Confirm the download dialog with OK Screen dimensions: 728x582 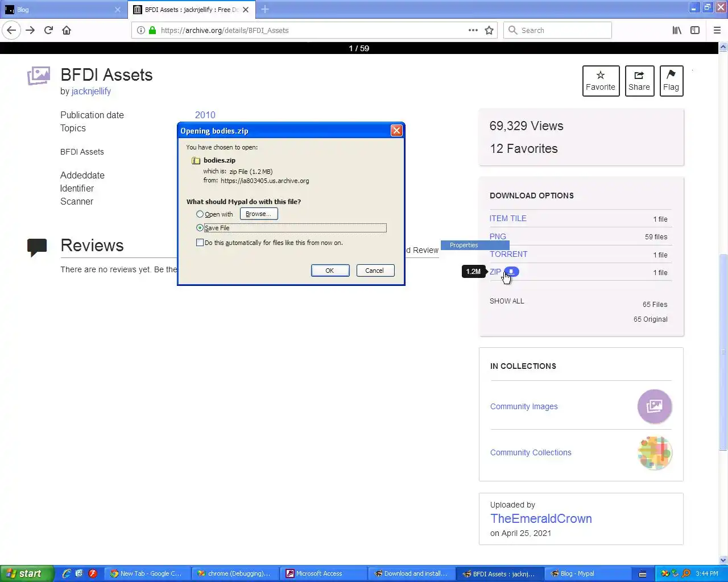tap(330, 271)
